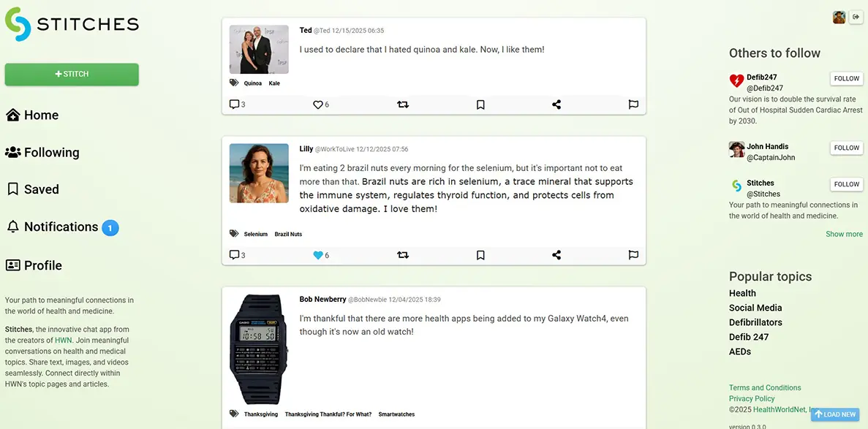
Task: Flag Ted's post as inappropriate
Action: pos(633,105)
